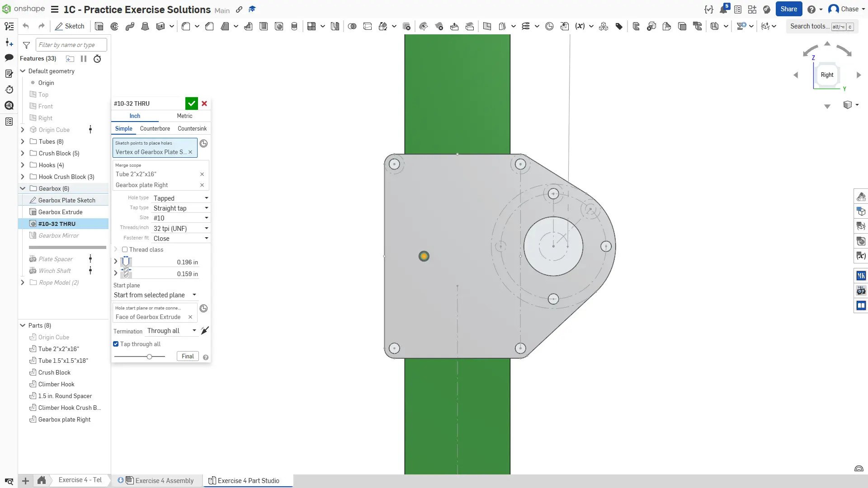Open the Hole type dropdown

coord(181,198)
